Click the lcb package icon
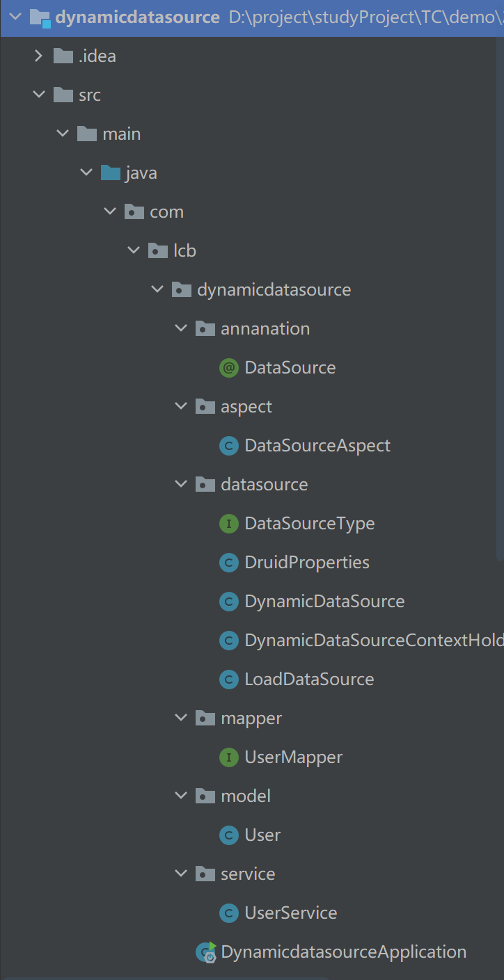 click(x=158, y=251)
